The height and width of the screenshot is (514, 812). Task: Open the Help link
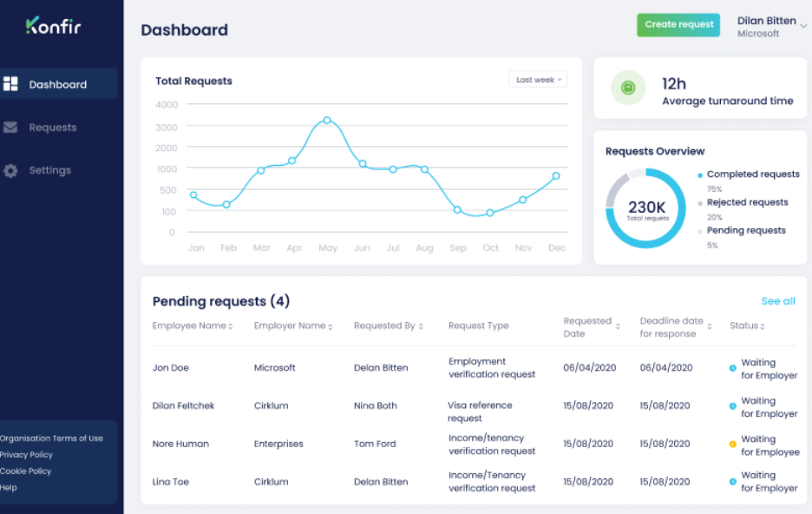(9, 488)
